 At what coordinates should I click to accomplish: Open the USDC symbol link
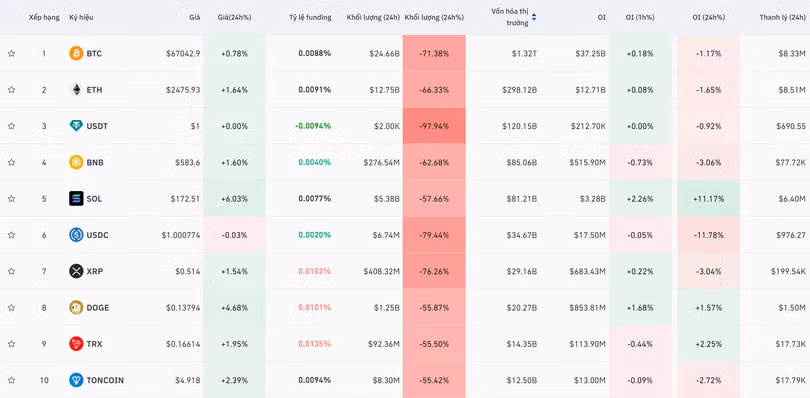98,235
